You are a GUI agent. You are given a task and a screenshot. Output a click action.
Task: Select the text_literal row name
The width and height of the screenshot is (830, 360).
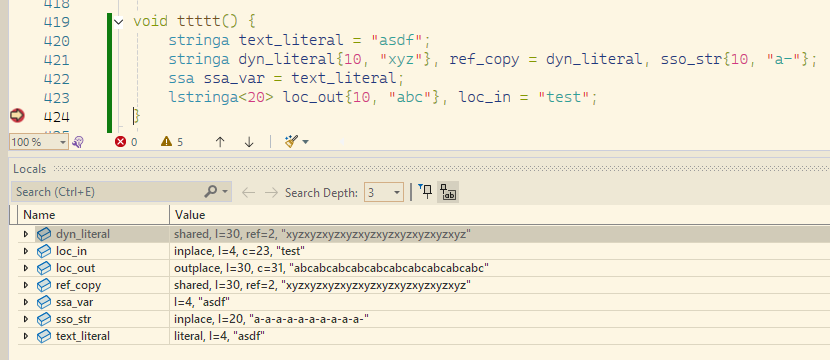[83, 336]
